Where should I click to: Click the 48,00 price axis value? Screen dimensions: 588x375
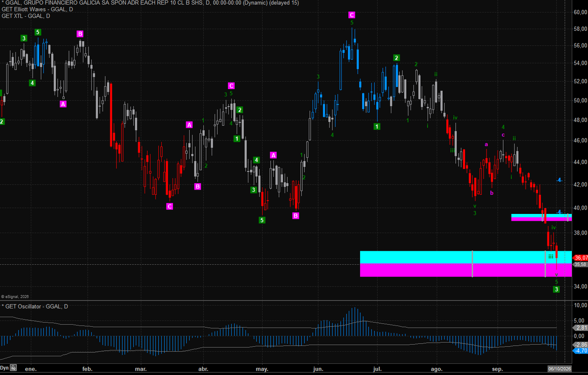[x=580, y=120]
